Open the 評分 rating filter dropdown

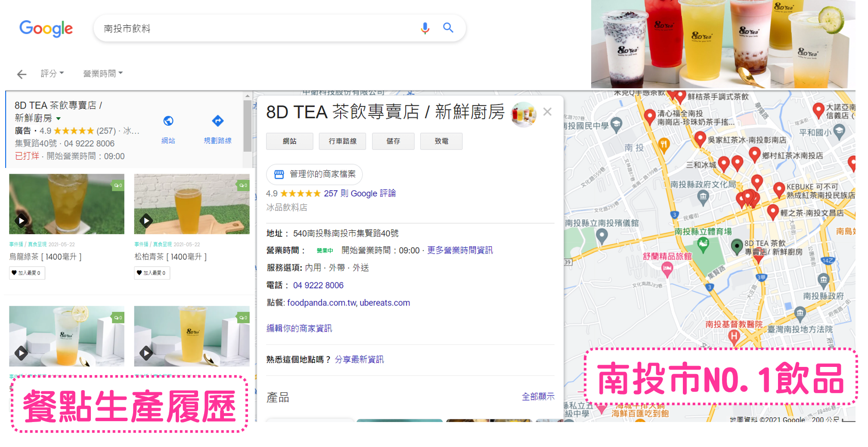point(52,74)
